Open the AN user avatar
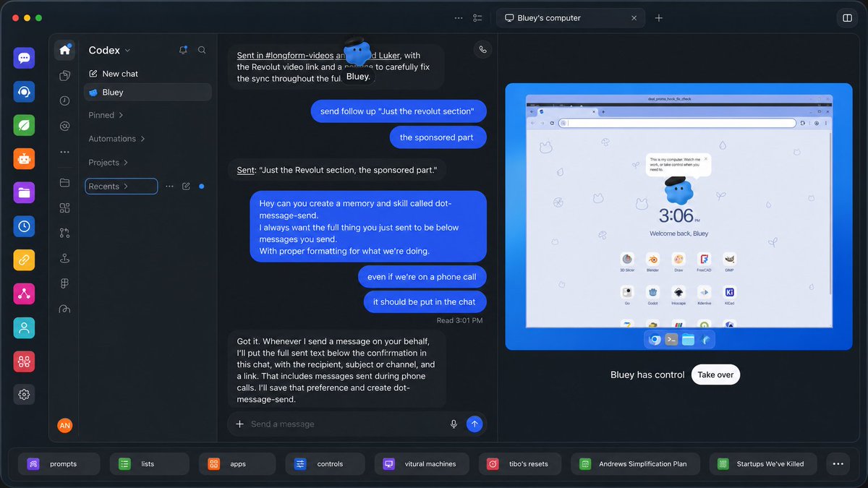The height and width of the screenshot is (488, 868). tap(64, 426)
